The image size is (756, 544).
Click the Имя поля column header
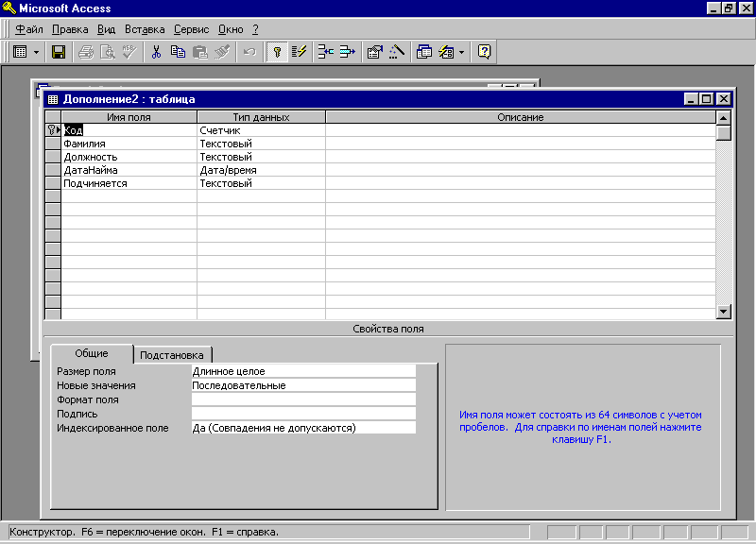click(129, 117)
